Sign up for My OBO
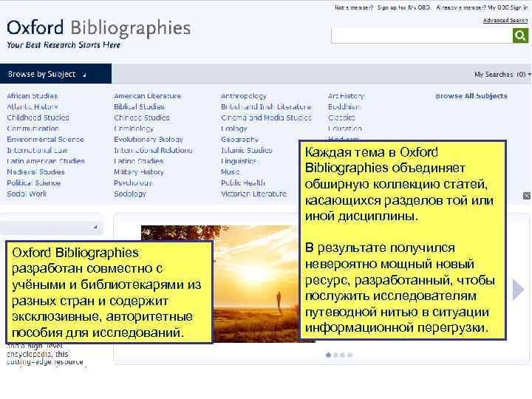The height and width of the screenshot is (399, 532). click(404, 7)
